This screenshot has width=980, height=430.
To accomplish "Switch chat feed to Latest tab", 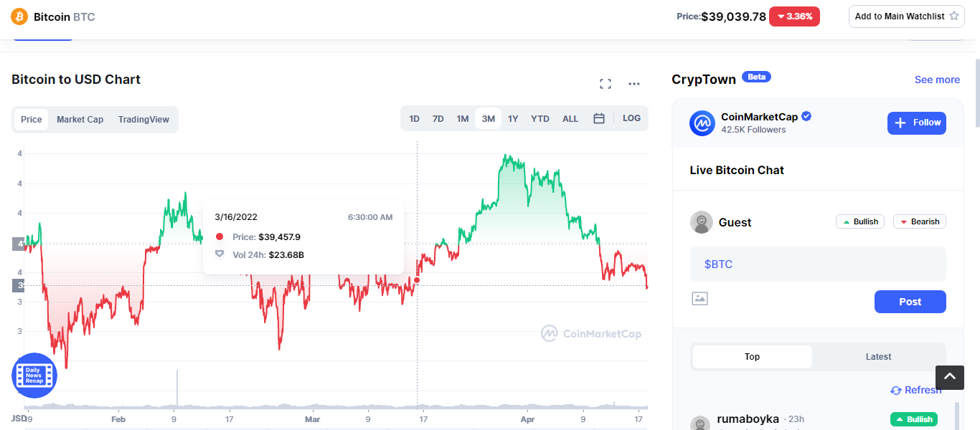I will 878,356.
